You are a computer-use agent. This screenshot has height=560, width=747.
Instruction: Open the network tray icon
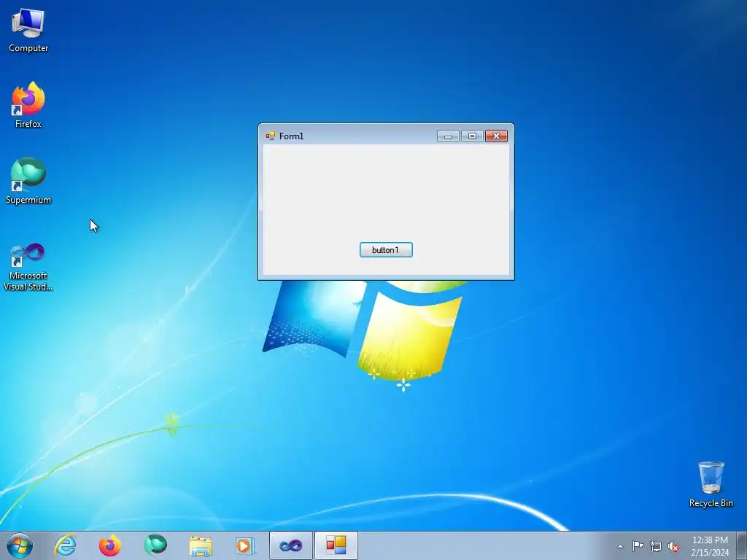[656, 546]
